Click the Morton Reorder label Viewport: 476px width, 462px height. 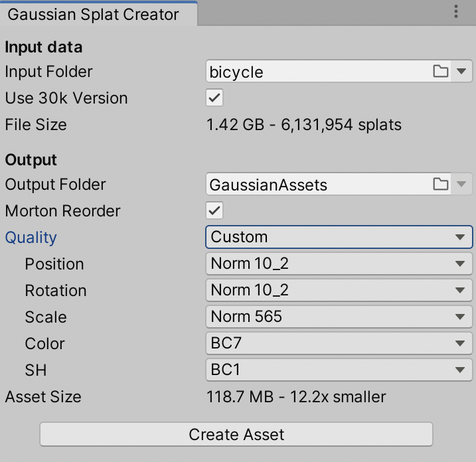[x=63, y=211]
